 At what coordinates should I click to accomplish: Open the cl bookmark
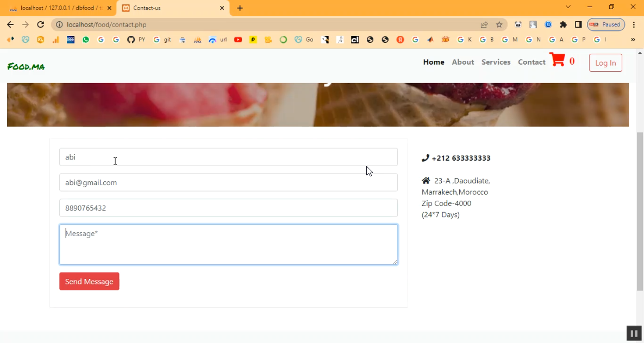355,40
